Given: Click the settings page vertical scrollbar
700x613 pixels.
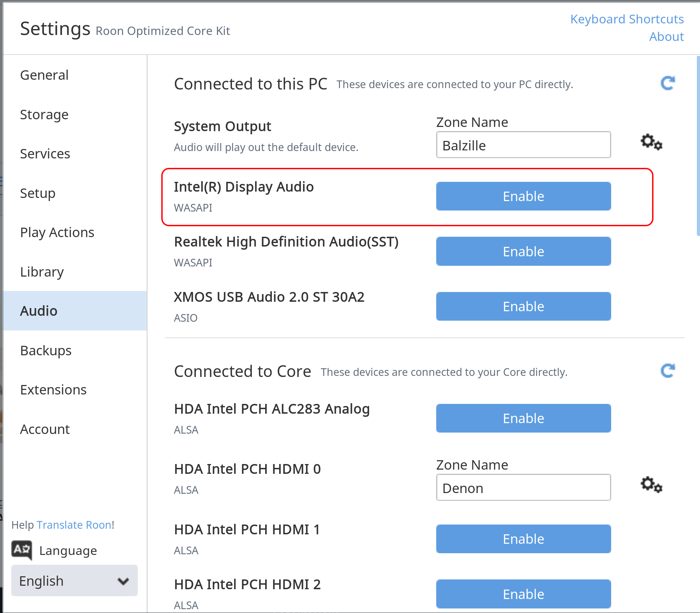Looking at the screenshot, I should (x=698, y=146).
